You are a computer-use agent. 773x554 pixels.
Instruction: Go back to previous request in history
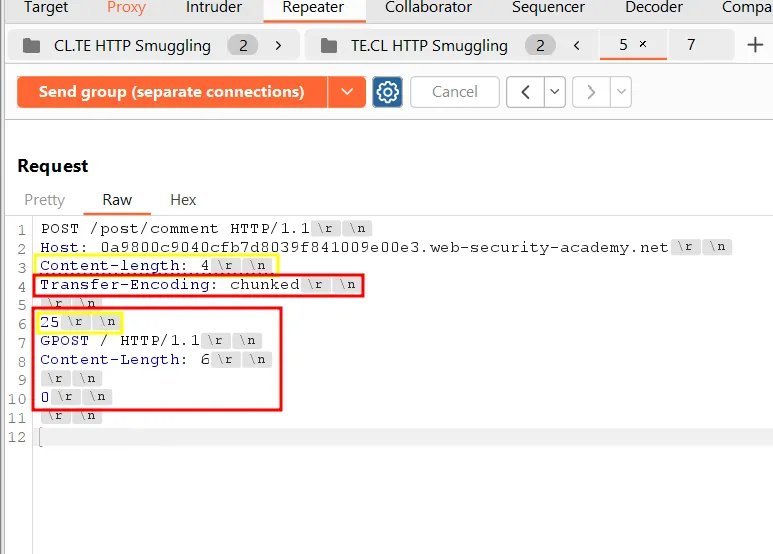pyautogui.click(x=525, y=92)
